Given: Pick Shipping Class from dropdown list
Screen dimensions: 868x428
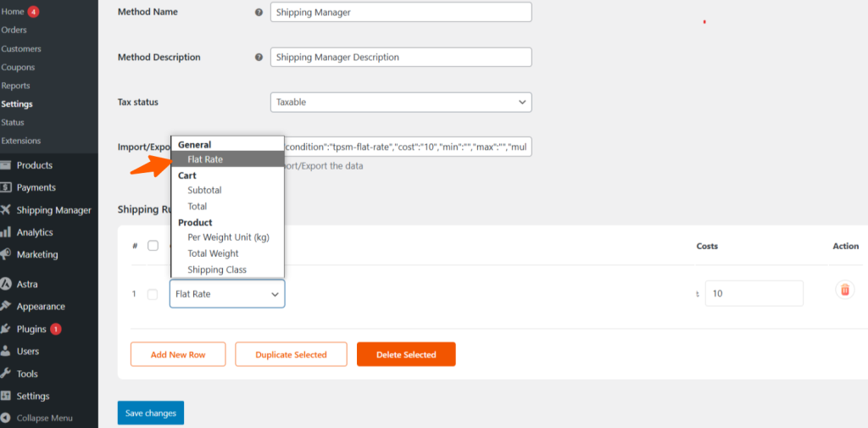Looking at the screenshot, I should point(216,270).
